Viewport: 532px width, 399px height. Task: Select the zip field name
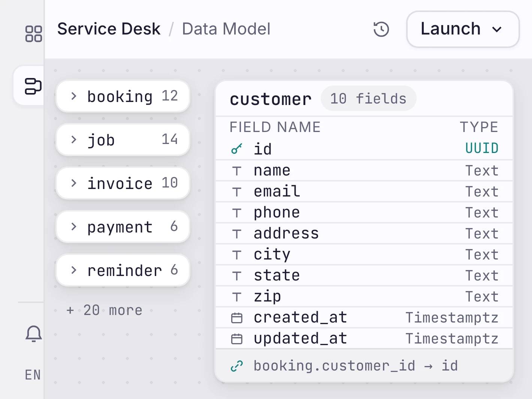(267, 297)
